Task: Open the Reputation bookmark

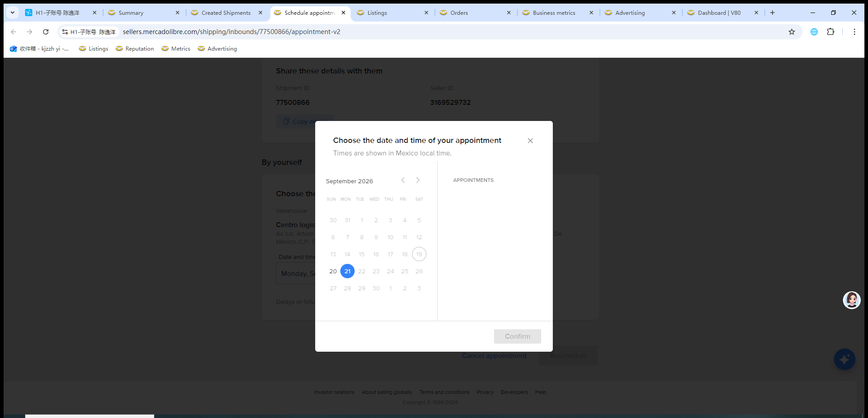Action: pos(135,48)
